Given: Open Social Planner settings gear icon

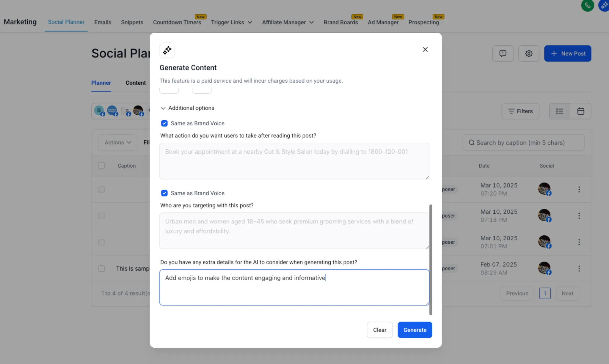Looking at the screenshot, I should pyautogui.click(x=528, y=53).
